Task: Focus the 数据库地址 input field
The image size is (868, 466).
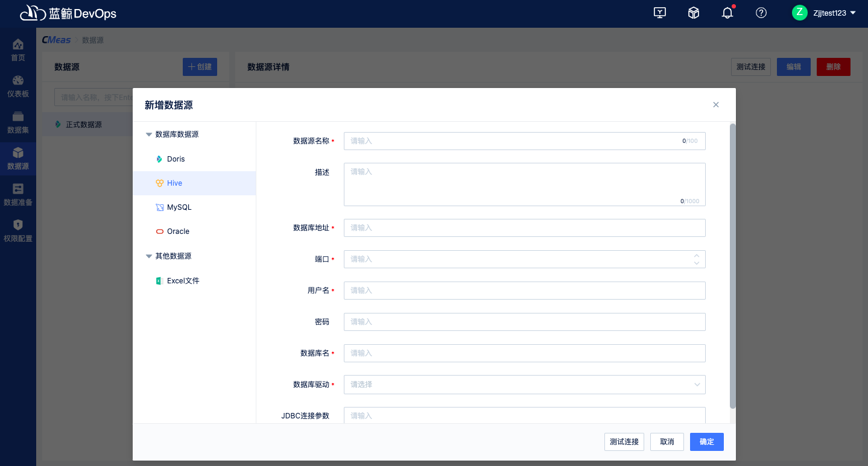Action: 525,228
